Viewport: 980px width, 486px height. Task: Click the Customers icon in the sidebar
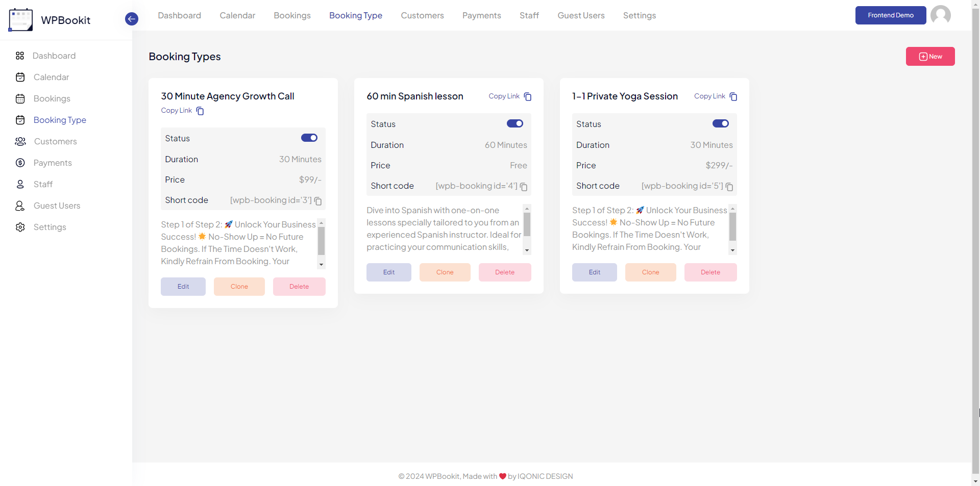click(20, 141)
